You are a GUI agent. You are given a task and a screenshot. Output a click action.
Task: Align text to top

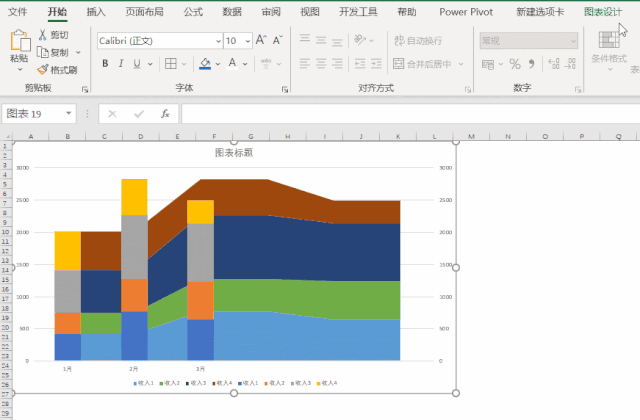(305, 40)
